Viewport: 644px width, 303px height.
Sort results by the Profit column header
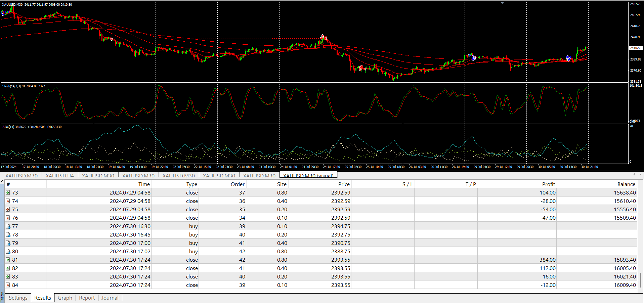point(548,184)
